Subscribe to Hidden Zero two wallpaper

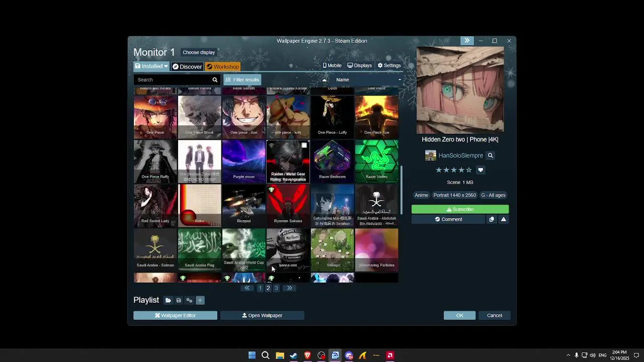pyautogui.click(x=460, y=209)
